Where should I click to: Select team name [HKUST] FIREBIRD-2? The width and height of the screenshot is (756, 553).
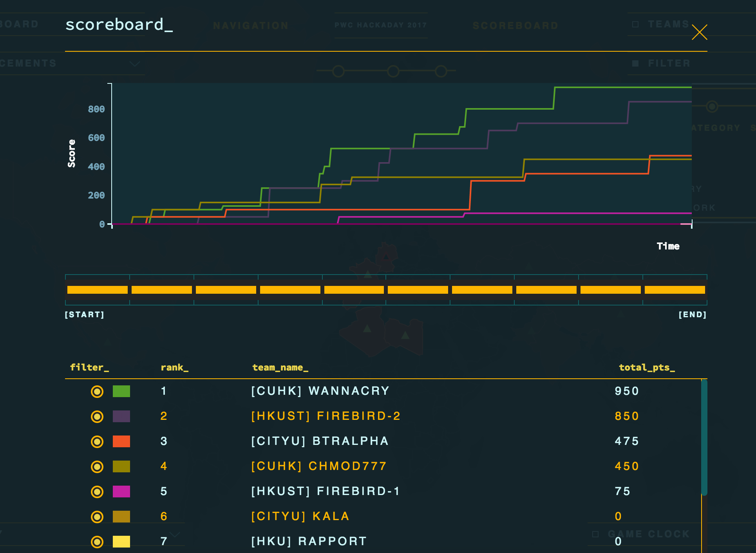click(326, 416)
